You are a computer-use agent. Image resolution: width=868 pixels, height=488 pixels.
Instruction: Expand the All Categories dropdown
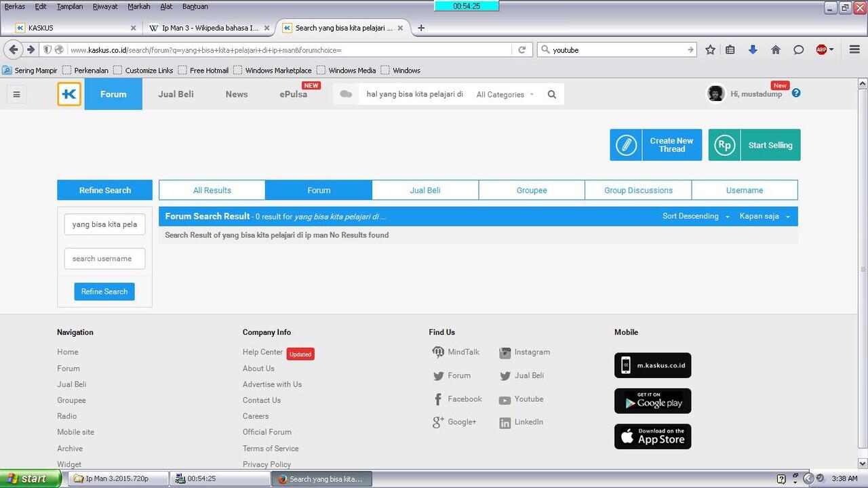pyautogui.click(x=505, y=95)
